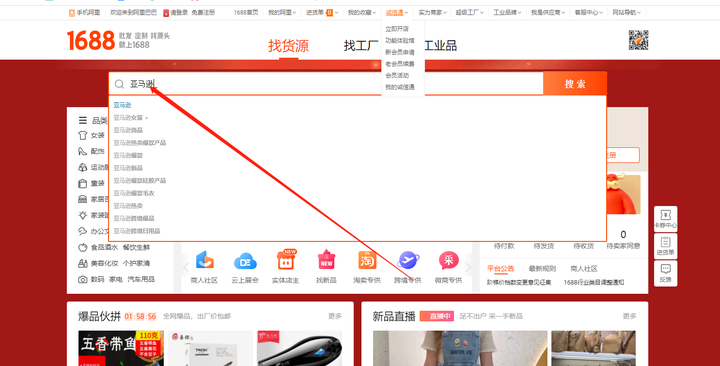
Task: Select 功能体验馆 from 诚信通 menu
Action: point(399,40)
